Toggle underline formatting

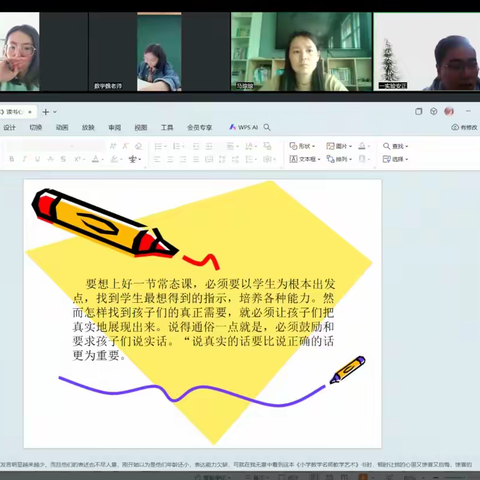37,159
